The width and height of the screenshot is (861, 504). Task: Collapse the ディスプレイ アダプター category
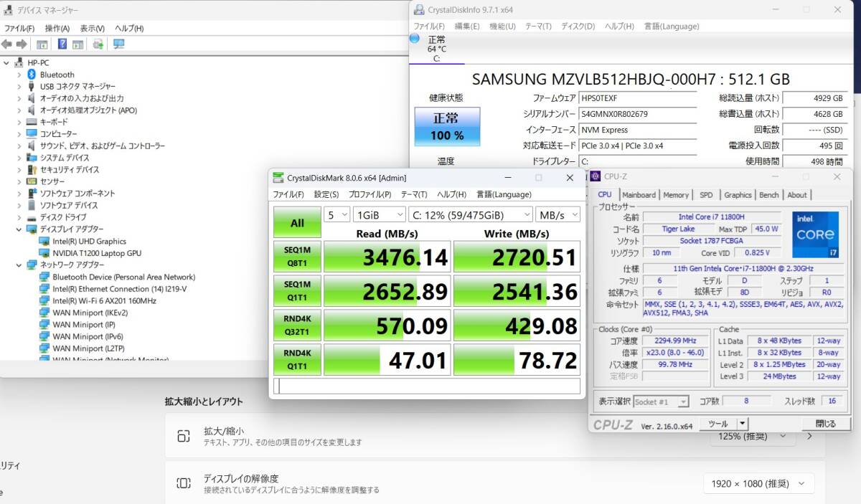click(x=19, y=229)
